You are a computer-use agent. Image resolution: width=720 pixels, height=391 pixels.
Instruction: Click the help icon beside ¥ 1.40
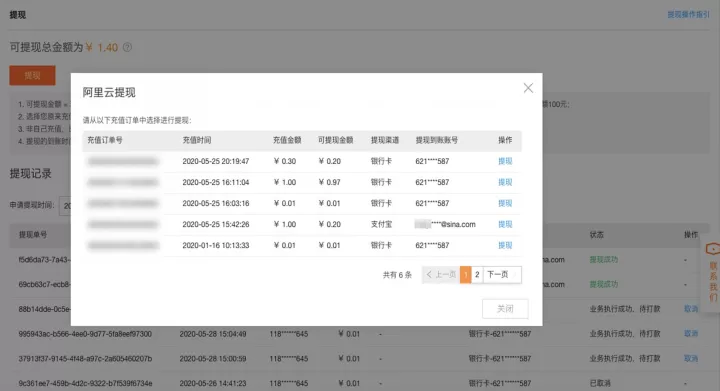pyautogui.click(x=127, y=47)
